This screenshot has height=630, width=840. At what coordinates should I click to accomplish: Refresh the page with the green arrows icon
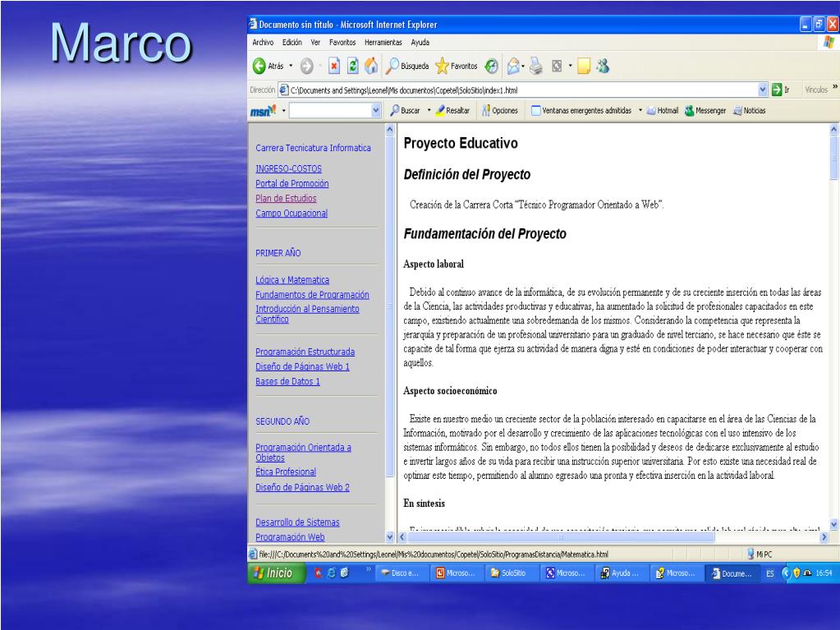click(x=352, y=66)
